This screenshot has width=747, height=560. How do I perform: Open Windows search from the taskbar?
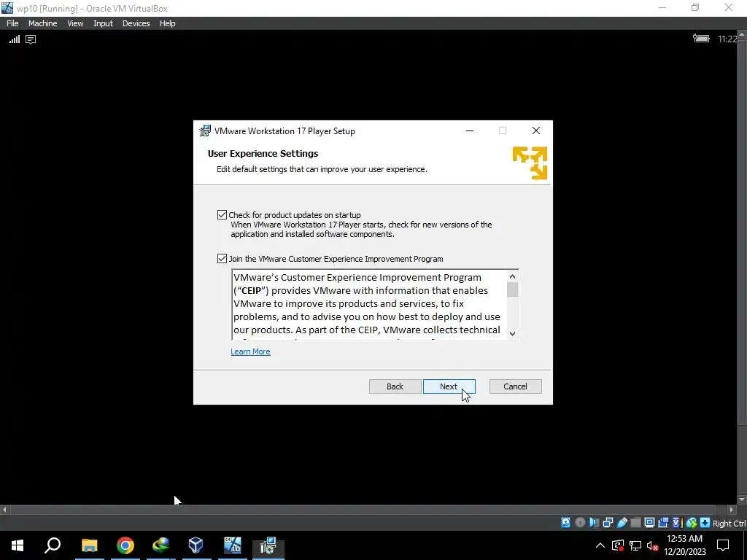click(x=53, y=545)
